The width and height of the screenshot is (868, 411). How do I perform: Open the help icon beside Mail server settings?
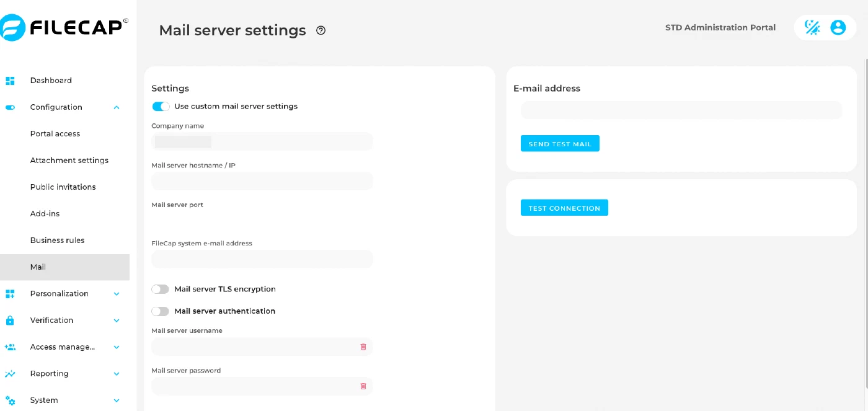click(x=321, y=30)
